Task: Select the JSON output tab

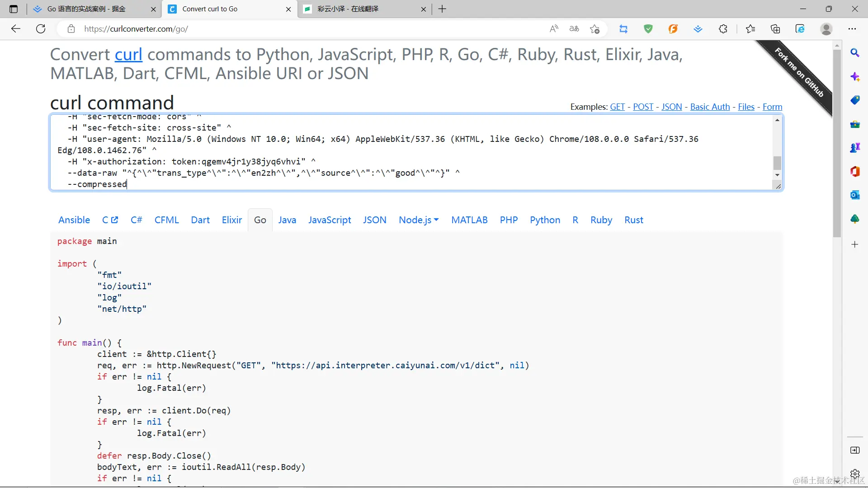Action: tap(374, 220)
